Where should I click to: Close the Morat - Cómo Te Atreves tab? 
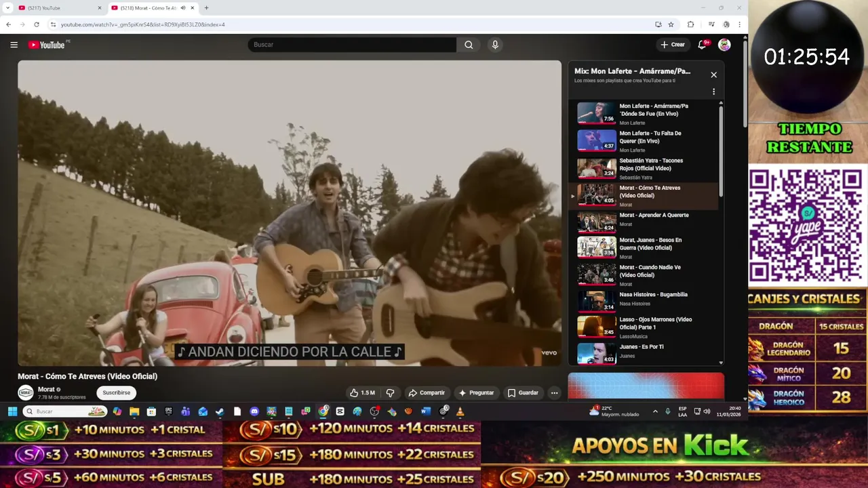click(x=193, y=8)
